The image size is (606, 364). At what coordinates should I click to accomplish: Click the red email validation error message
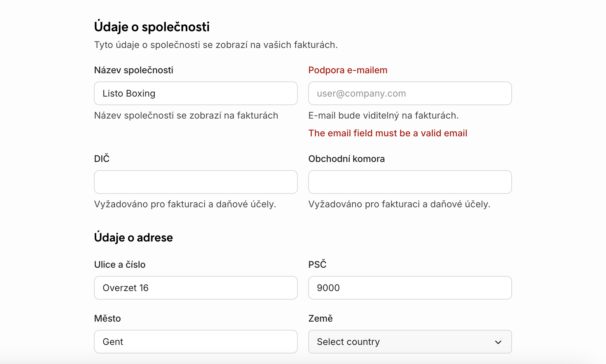tap(387, 133)
